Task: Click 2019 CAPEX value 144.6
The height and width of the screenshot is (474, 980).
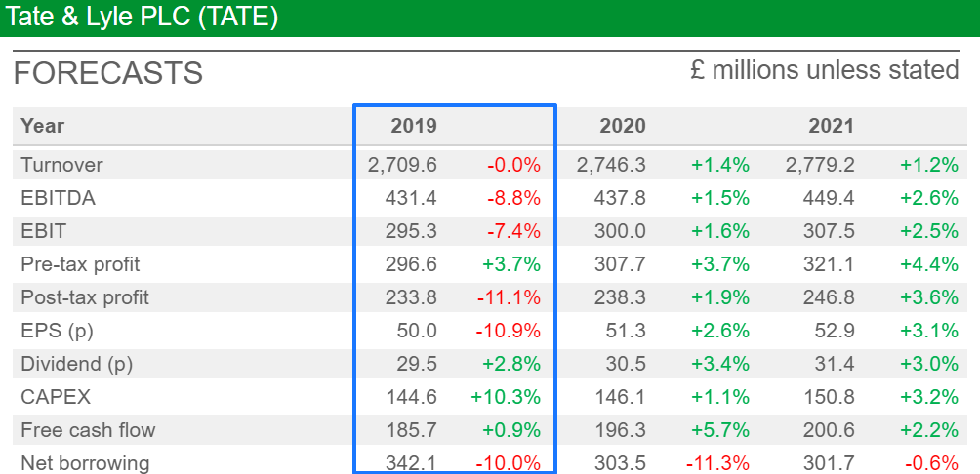Action: point(411,397)
